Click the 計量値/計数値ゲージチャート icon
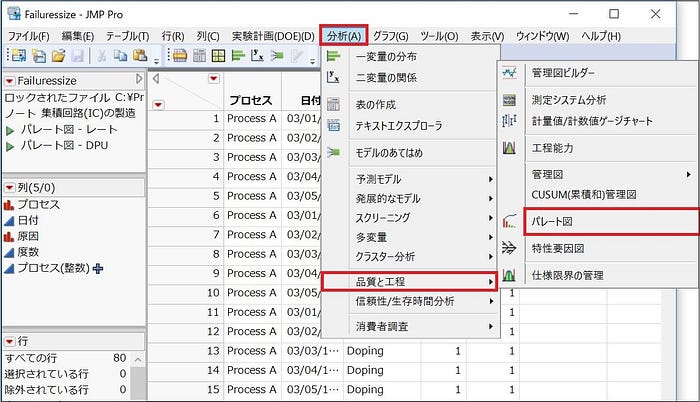This screenshot has width=700, height=402. coord(509,121)
